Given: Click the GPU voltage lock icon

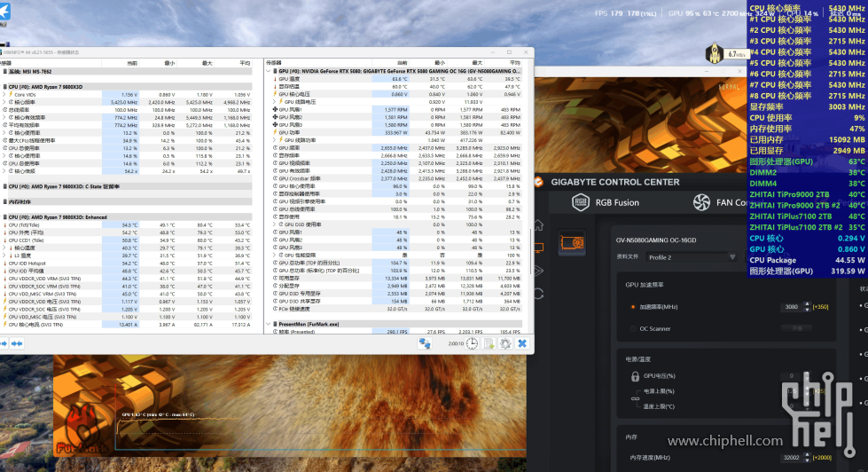Looking at the screenshot, I should (635, 376).
